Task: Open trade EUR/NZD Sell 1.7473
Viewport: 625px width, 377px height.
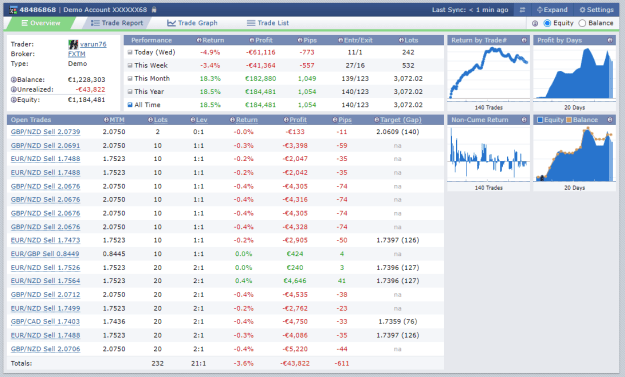Action: pos(45,240)
